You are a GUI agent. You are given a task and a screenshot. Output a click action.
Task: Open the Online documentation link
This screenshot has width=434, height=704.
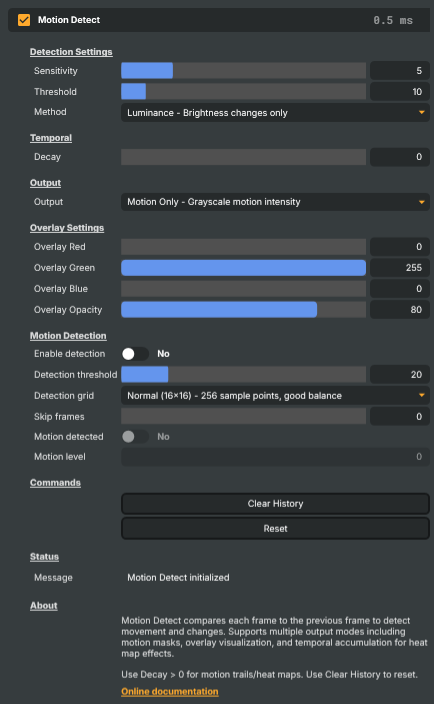[x=170, y=691]
